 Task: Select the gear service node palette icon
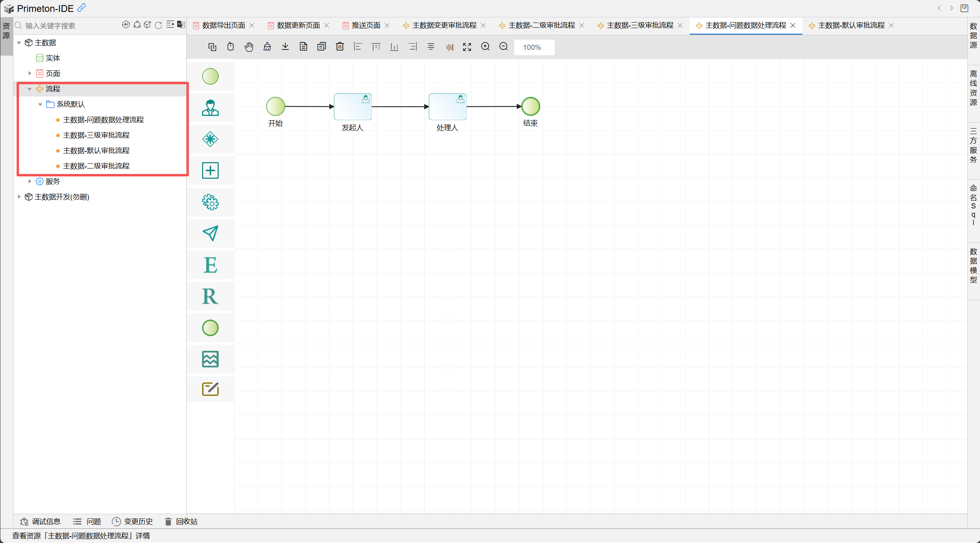tap(210, 202)
